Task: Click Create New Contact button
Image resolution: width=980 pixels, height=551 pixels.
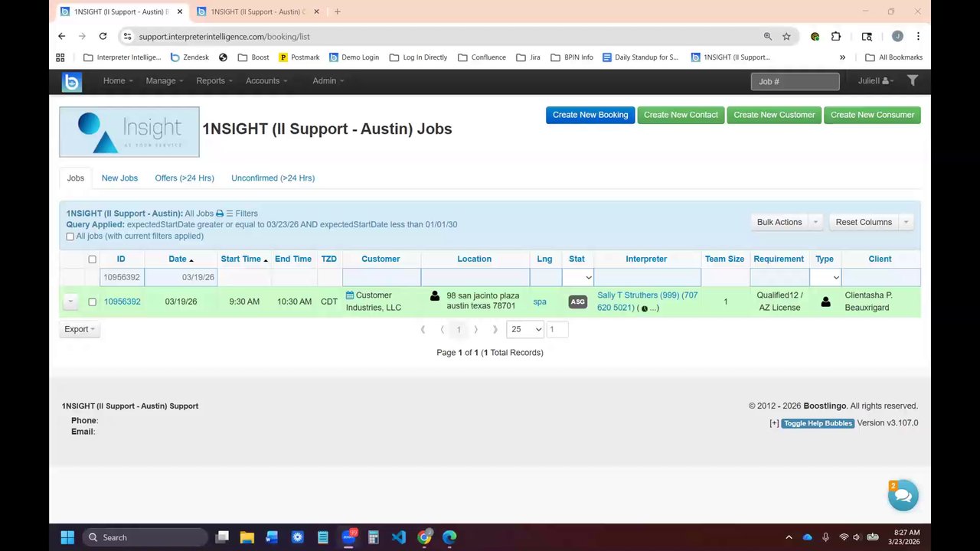Action: [x=681, y=115]
